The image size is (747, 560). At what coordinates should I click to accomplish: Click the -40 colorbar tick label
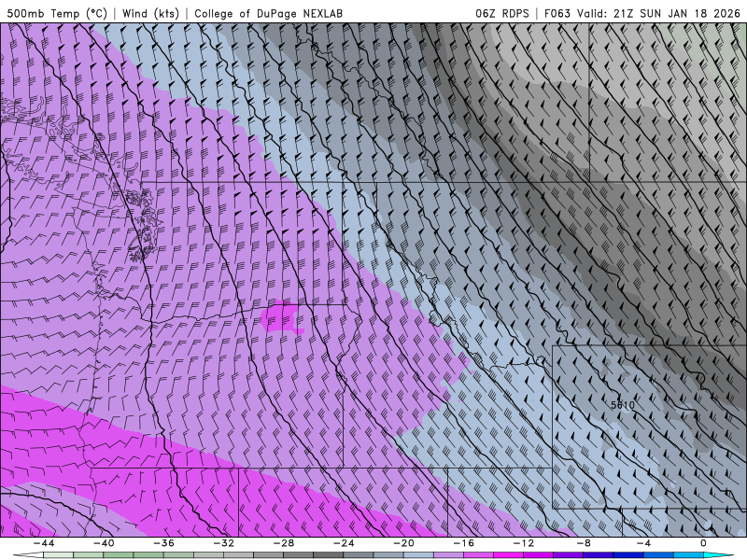(x=104, y=543)
